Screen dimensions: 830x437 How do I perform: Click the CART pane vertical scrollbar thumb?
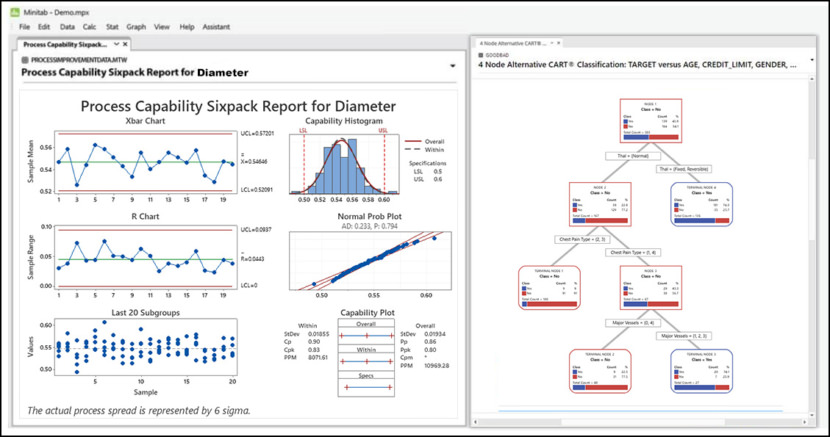coord(812,201)
